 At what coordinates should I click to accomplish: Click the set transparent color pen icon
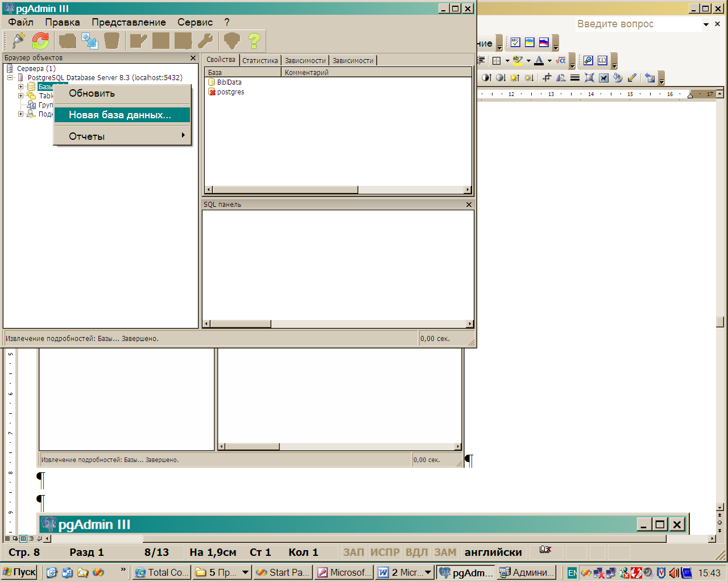[632, 78]
